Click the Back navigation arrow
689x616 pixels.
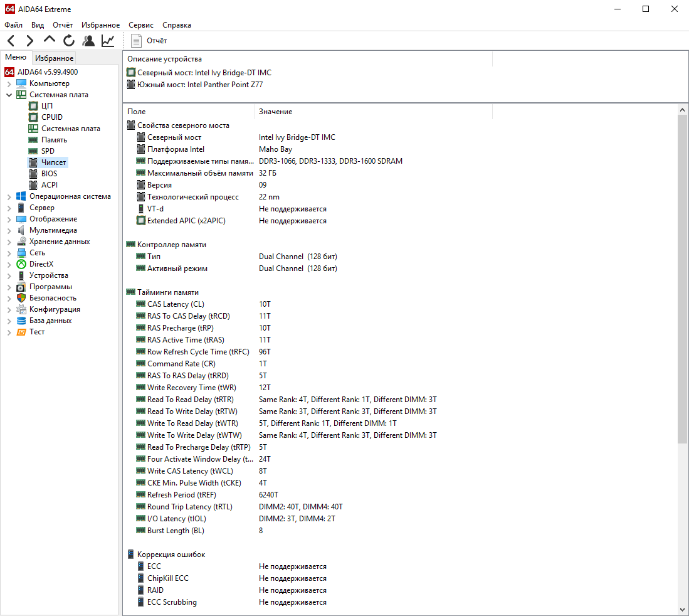11,41
